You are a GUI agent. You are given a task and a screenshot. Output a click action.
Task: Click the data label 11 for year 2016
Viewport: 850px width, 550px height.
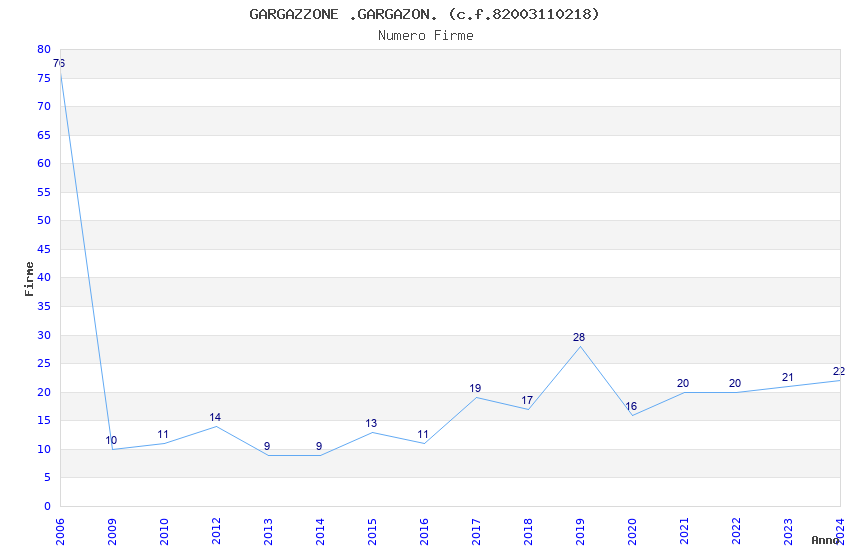click(423, 435)
